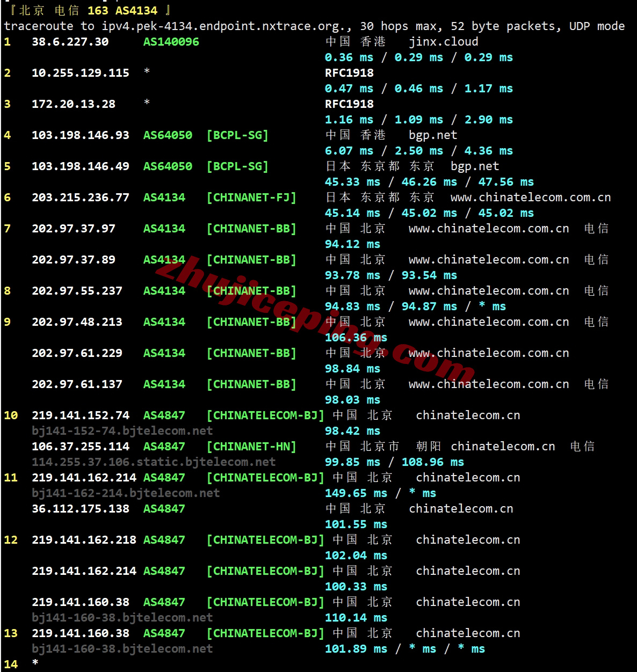Viewport: 637px width, 672px height.
Task: Click the header text 163 AS4134
Action: click(x=122, y=11)
